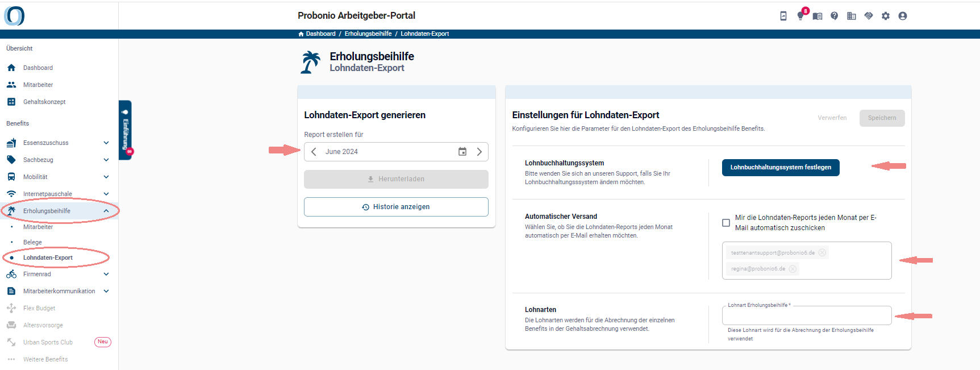
Task: Click Dashboard breadcrumb link
Action: 321,34
